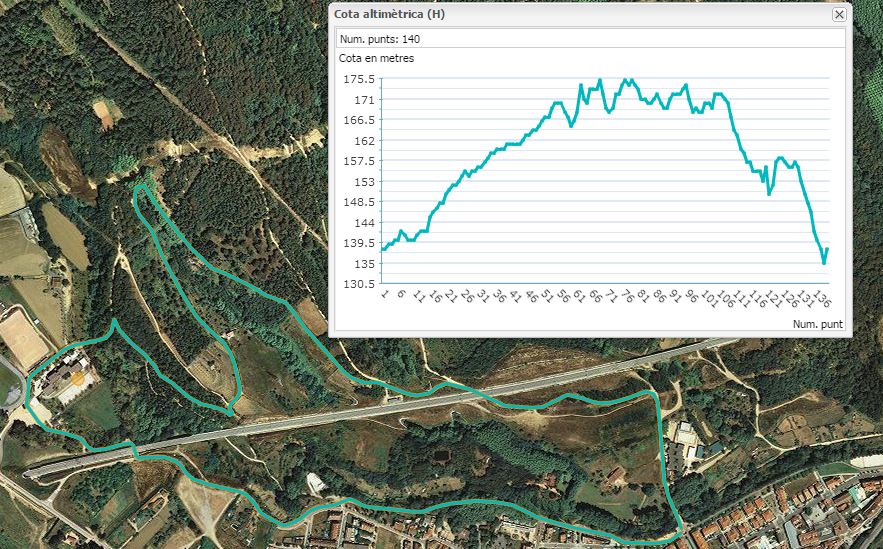Screen dimensions: 883x549
Task: Click the orange circle marker on the map
Action: [x=77, y=378]
